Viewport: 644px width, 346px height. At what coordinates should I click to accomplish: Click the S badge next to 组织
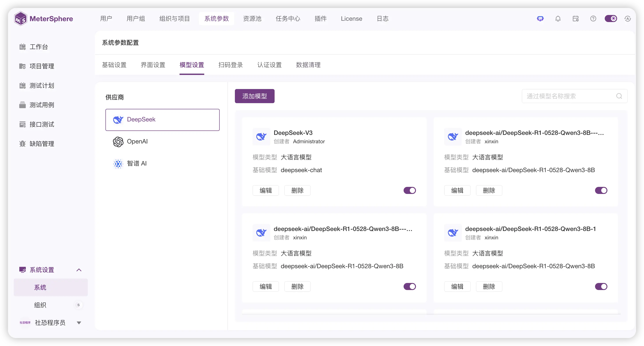coord(79,305)
